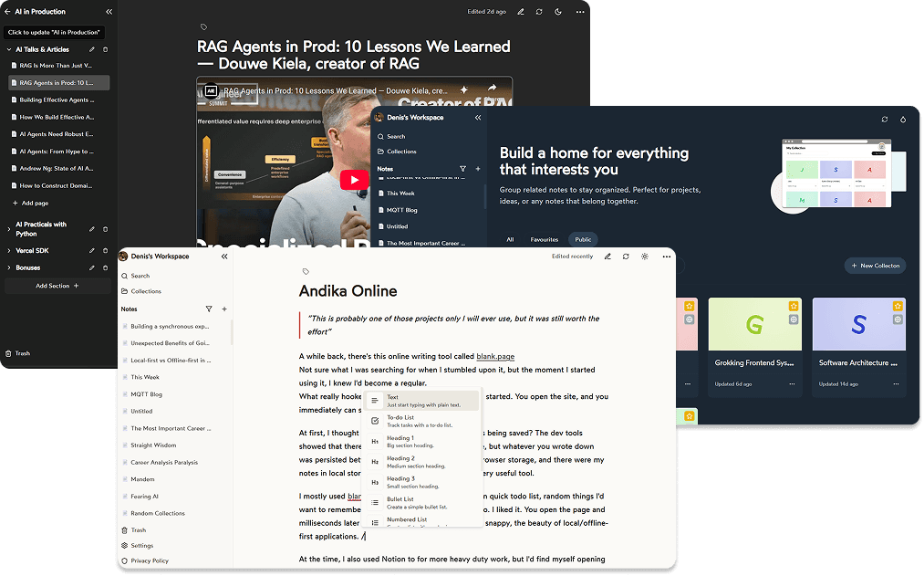
Task: Choose Heading 3 from the slash menu
Action: click(x=422, y=483)
